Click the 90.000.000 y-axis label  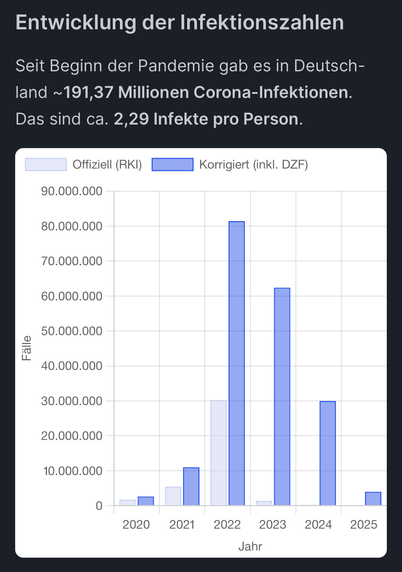[71, 191]
